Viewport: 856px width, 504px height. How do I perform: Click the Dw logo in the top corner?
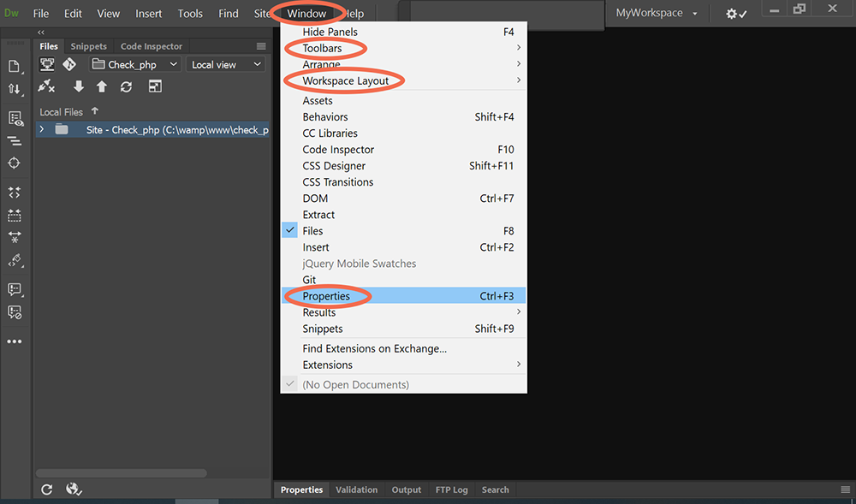tap(12, 13)
